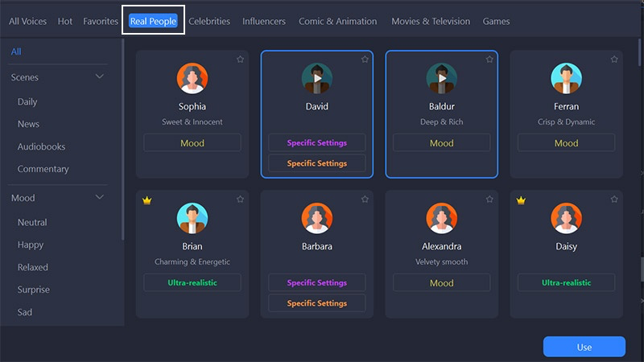Choose the Audiobooks scene filter
This screenshot has height=362, width=644.
tap(41, 146)
